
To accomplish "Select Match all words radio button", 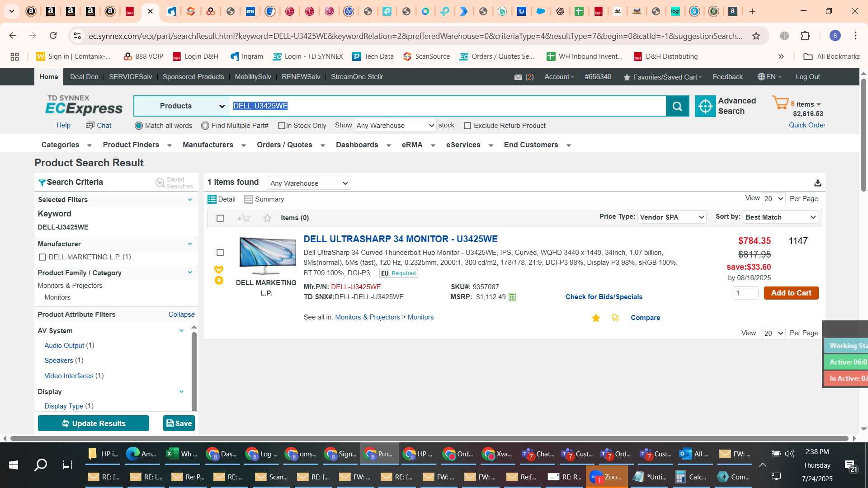I will click(x=139, y=126).
